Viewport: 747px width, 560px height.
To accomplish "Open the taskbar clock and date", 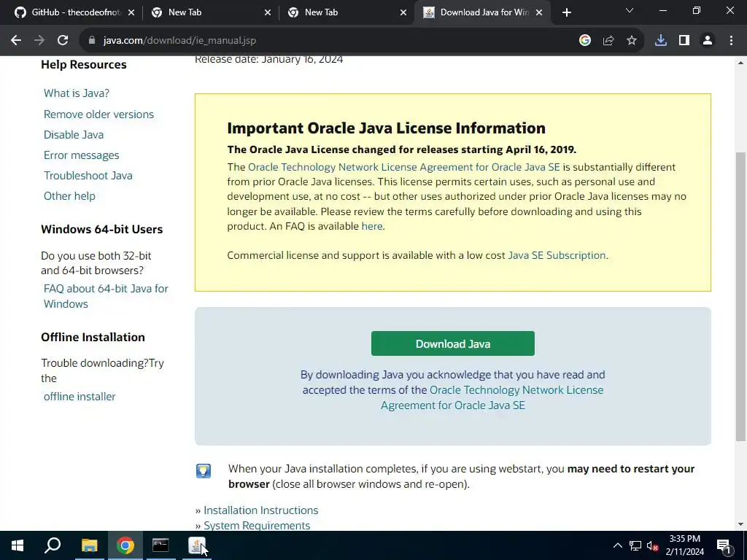I will point(684,545).
